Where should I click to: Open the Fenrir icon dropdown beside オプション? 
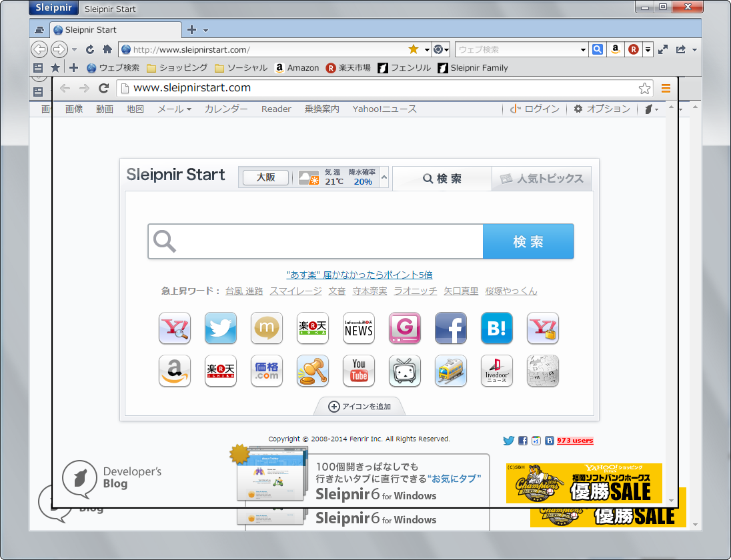click(x=651, y=109)
